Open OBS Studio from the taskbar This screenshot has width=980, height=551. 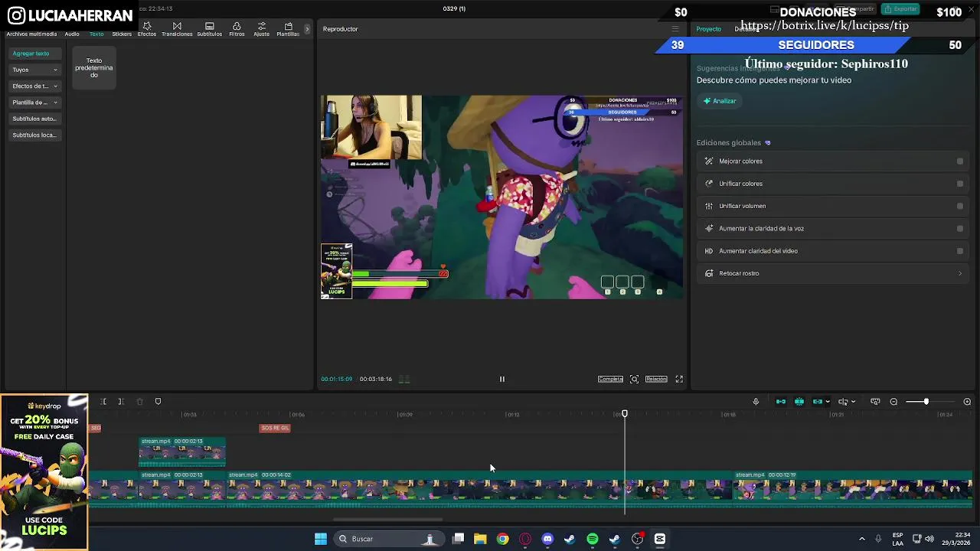(637, 539)
